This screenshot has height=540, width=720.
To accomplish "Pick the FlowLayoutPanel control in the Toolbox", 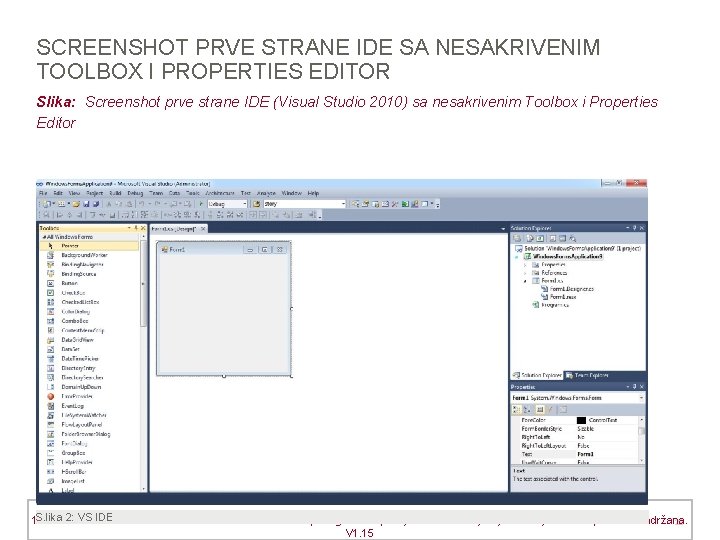I will (89, 425).
